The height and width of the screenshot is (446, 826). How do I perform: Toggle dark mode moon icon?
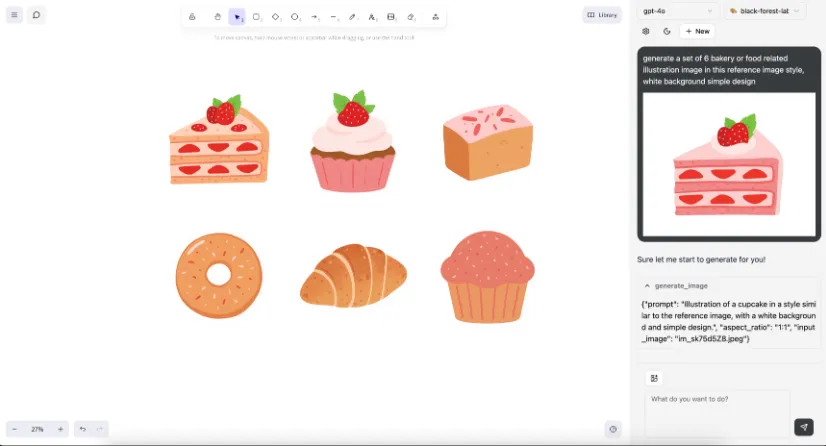(667, 31)
